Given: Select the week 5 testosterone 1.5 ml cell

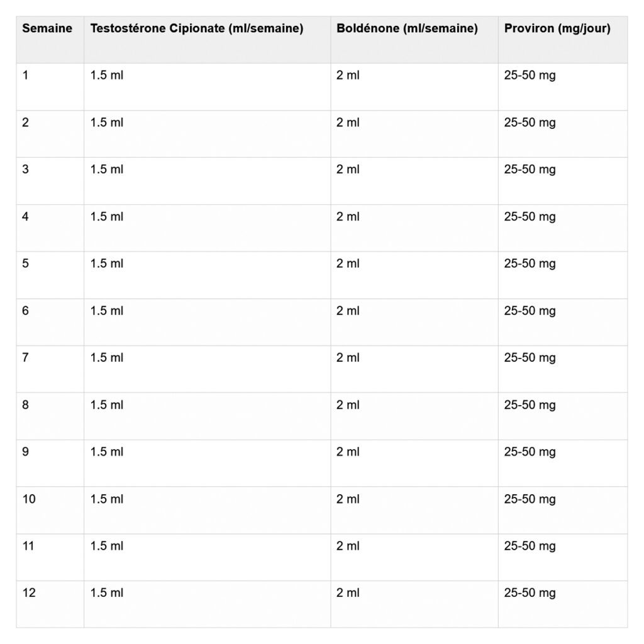Looking at the screenshot, I should [107, 264].
